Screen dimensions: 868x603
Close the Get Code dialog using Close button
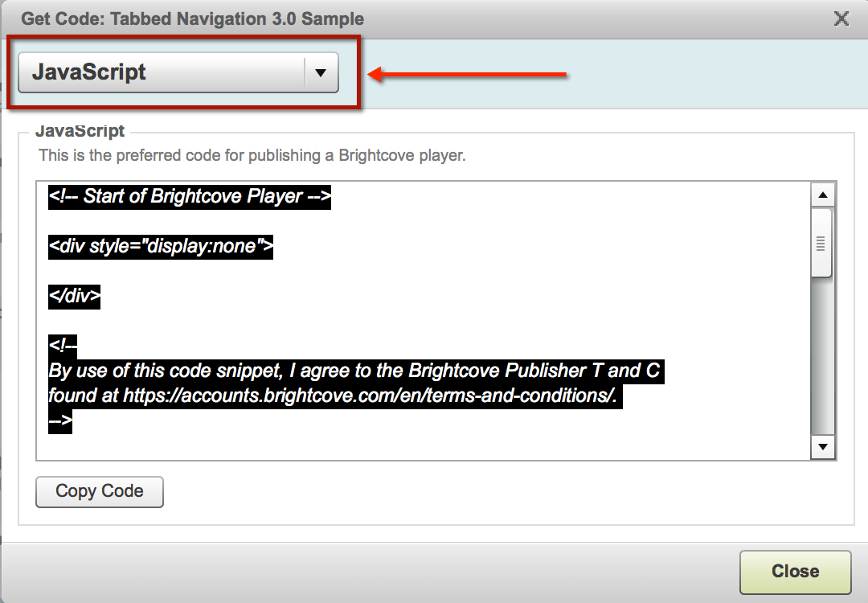pyautogui.click(x=796, y=572)
